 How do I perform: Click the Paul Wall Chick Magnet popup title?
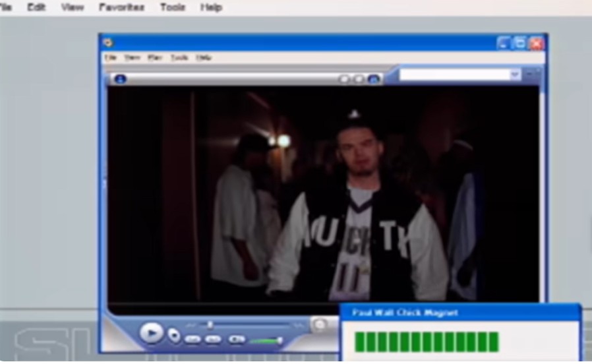pos(405,313)
